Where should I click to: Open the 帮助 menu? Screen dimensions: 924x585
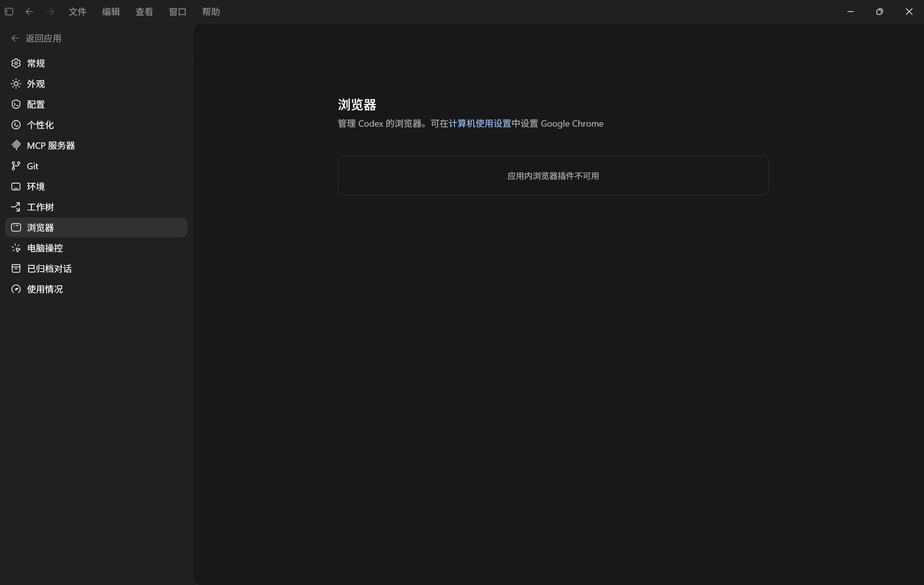211,12
